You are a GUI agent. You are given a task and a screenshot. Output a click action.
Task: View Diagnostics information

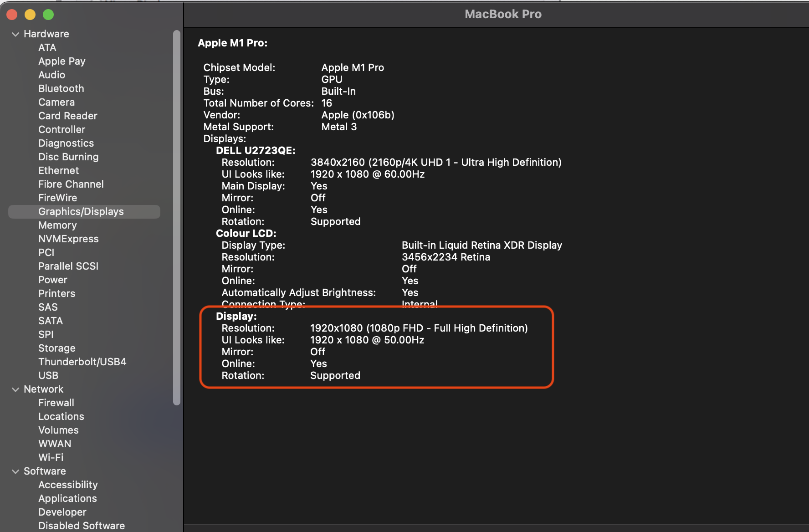click(66, 143)
